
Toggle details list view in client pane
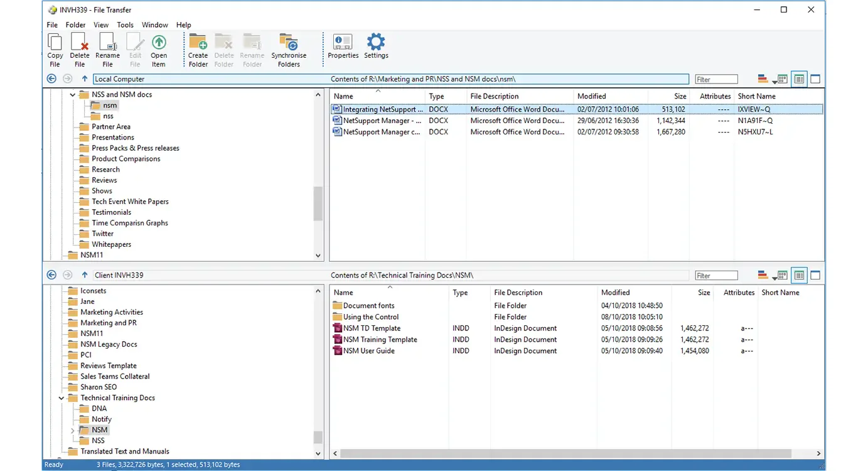[x=799, y=275]
